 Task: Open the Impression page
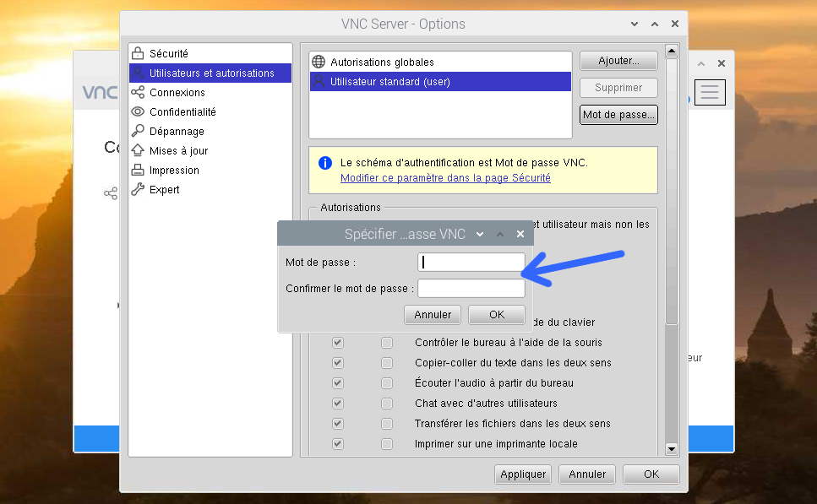[x=210, y=170]
